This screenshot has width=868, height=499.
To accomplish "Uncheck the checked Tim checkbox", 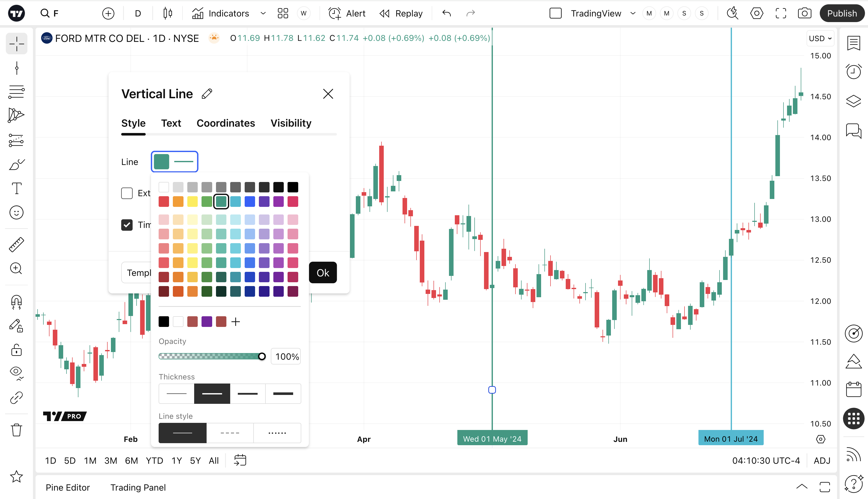I will [x=127, y=225].
